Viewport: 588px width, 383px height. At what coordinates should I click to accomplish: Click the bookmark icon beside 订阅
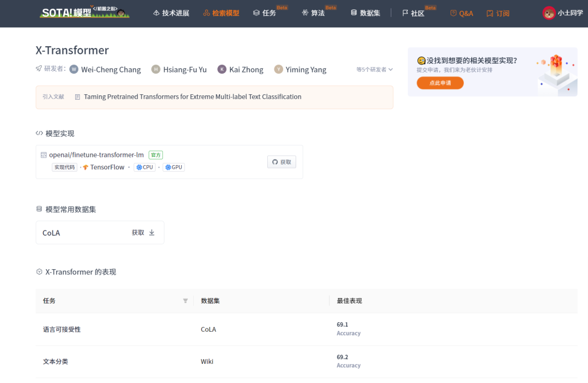489,14
